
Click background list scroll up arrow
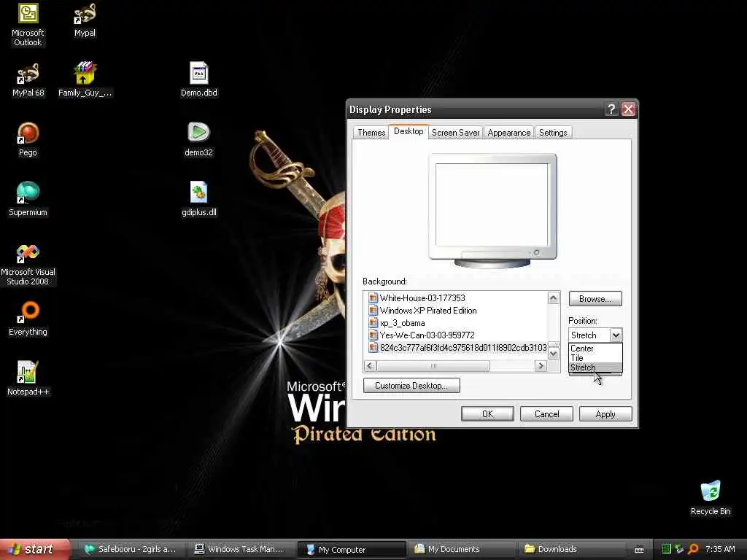tap(553, 298)
